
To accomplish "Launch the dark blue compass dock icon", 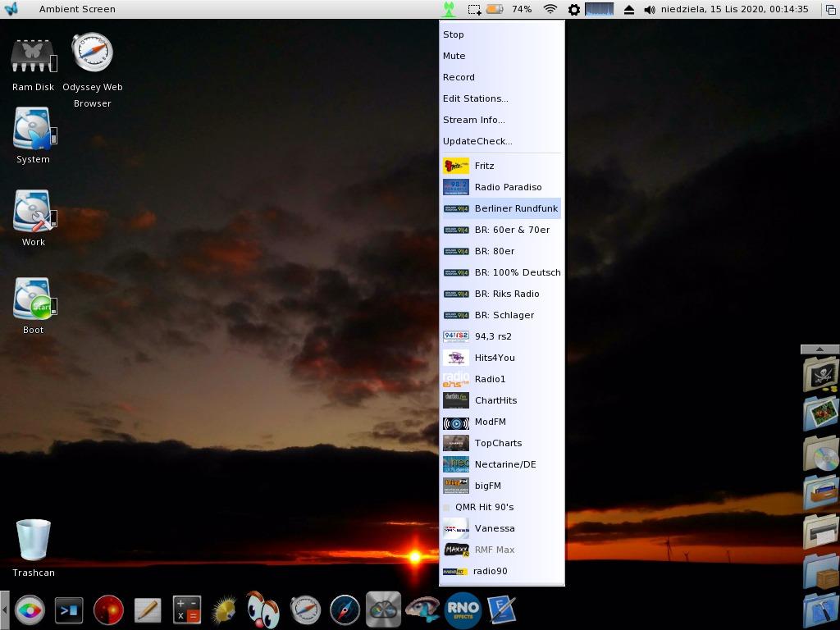I will [x=345, y=610].
